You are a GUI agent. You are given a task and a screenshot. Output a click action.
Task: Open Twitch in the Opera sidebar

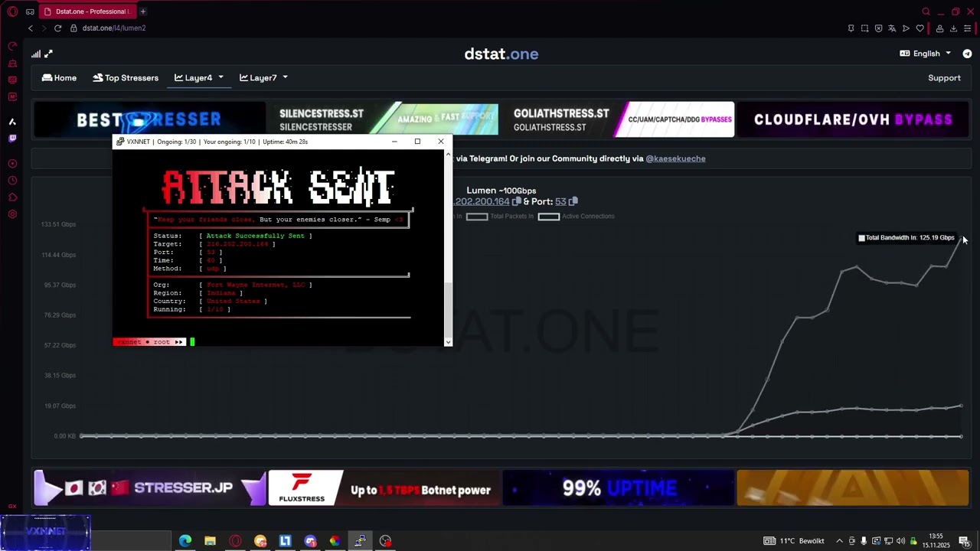12,139
